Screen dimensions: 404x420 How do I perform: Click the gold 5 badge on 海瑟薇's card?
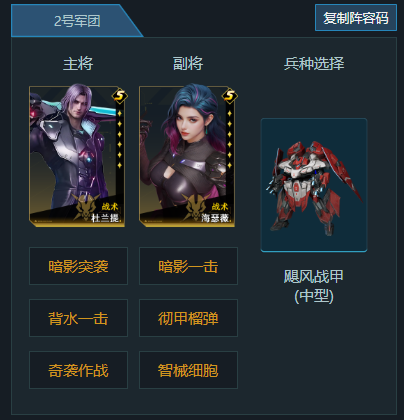click(230, 96)
